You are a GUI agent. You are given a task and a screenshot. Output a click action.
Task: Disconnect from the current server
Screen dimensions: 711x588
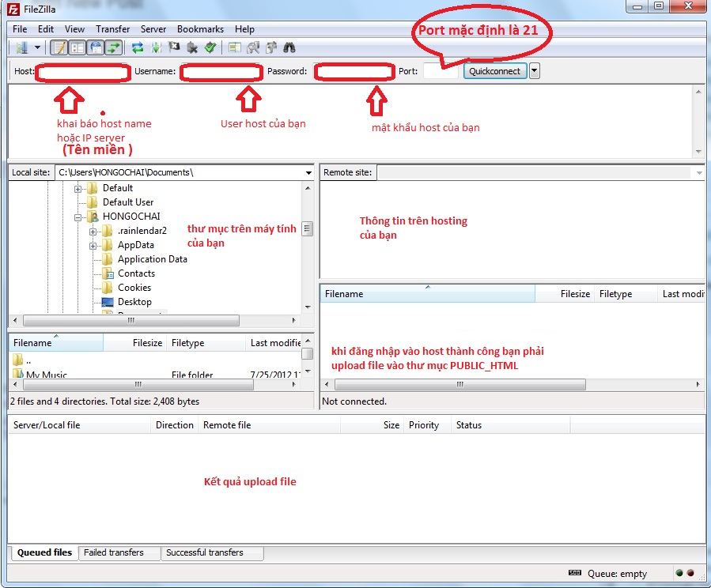coord(192,47)
